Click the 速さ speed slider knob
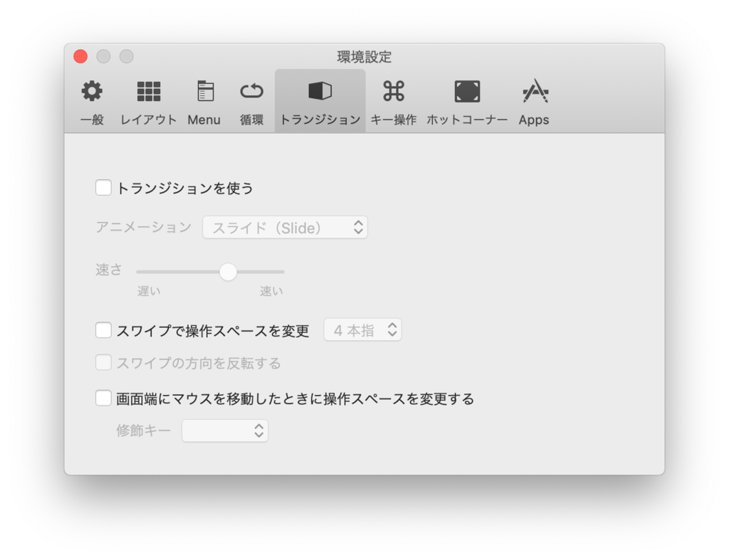729x560 pixels. point(229,272)
